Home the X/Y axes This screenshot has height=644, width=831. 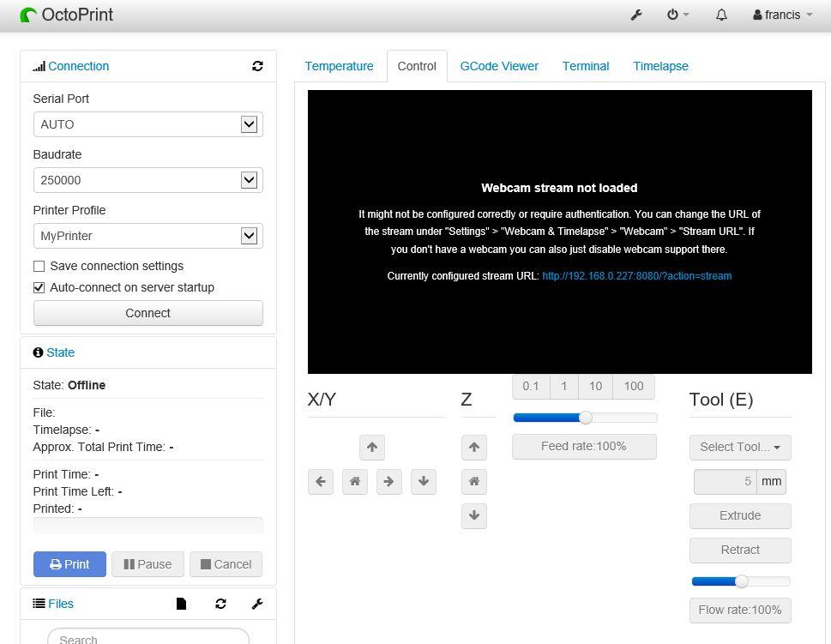355,482
